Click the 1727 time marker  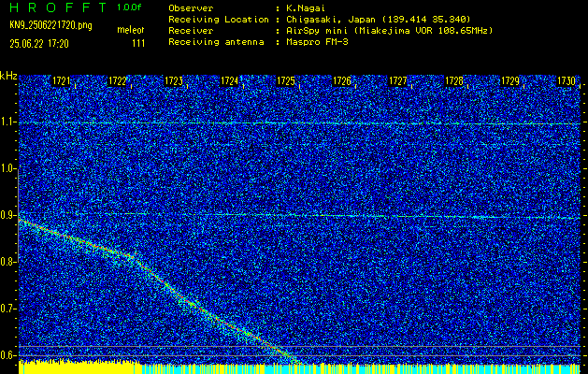[x=398, y=81]
